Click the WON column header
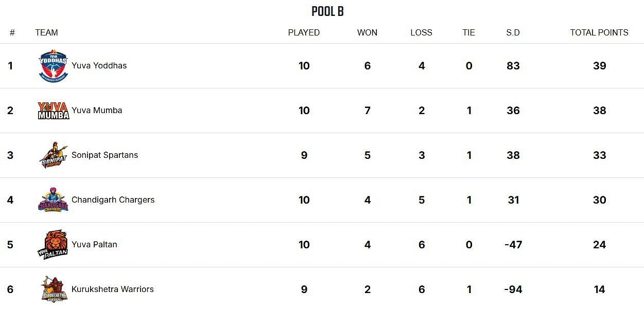Screen dimensions: 644x309 (367, 32)
